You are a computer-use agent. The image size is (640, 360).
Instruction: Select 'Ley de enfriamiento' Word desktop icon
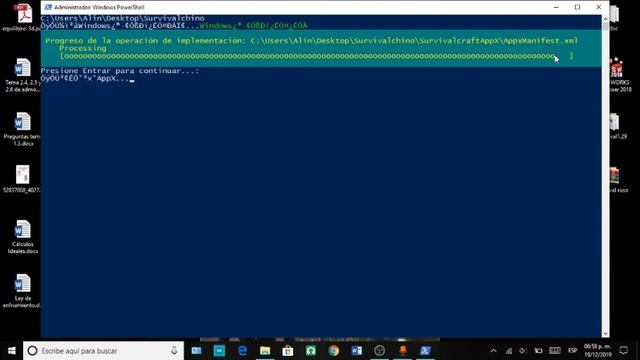pyautogui.click(x=22, y=291)
